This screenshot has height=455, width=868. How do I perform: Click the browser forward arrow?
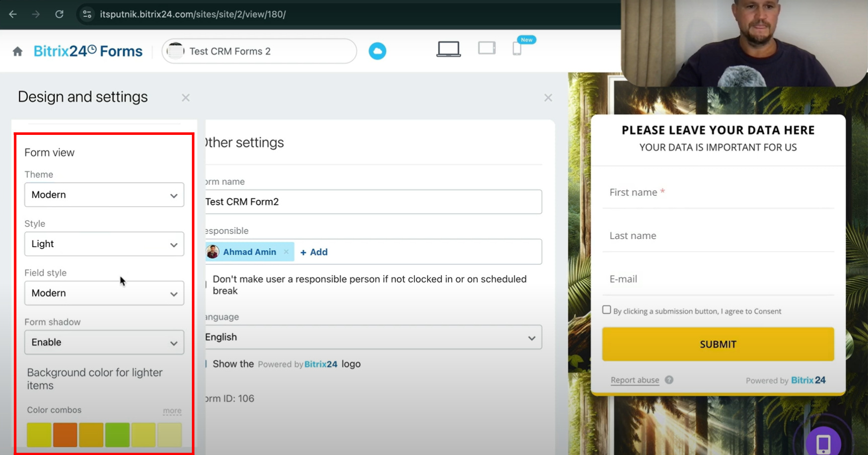point(36,14)
